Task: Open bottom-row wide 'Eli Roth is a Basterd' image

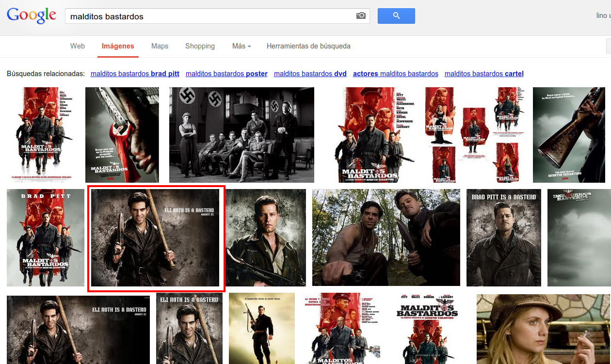Action: 78,330
